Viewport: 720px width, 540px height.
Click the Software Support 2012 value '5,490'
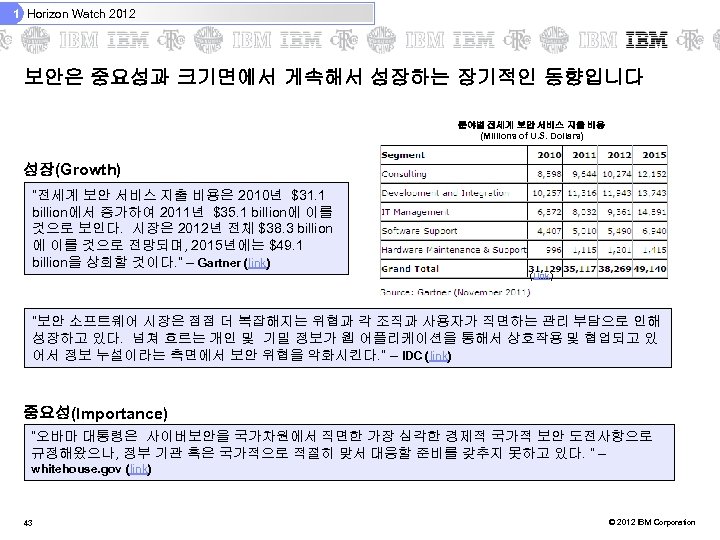coord(619,231)
